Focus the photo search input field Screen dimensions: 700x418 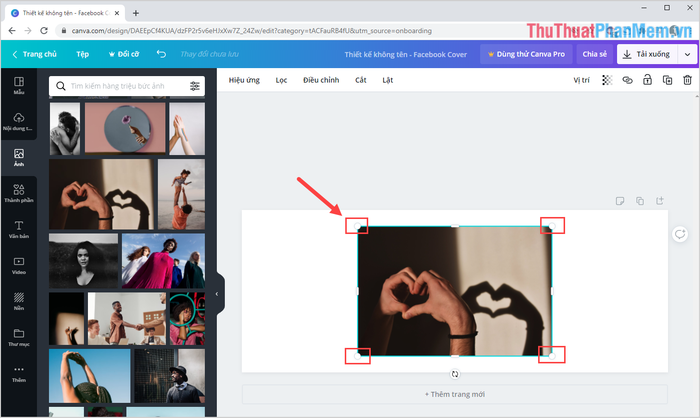[127, 86]
